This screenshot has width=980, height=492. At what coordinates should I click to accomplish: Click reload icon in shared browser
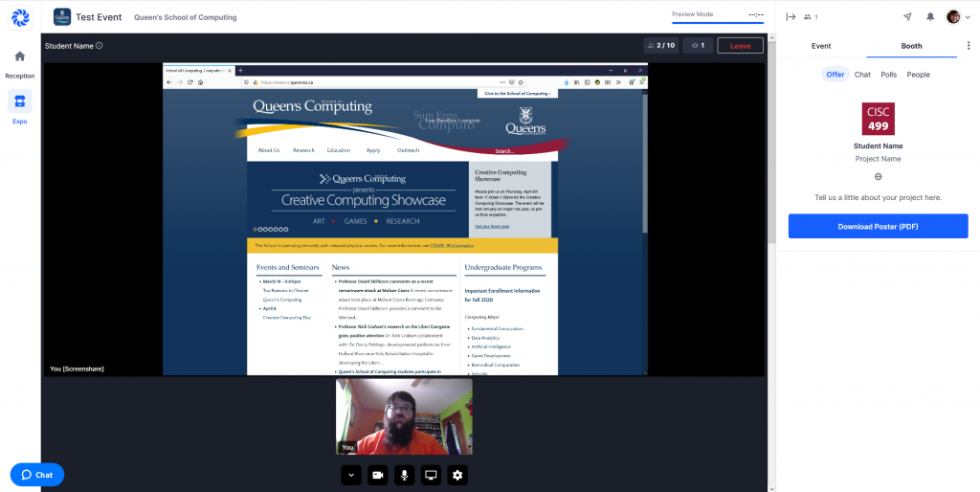pyautogui.click(x=190, y=82)
